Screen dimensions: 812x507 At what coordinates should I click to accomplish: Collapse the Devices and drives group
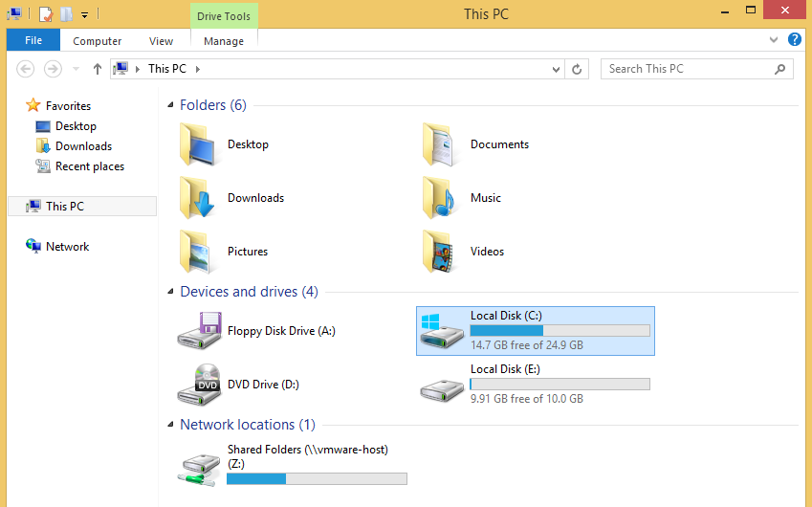click(x=170, y=292)
